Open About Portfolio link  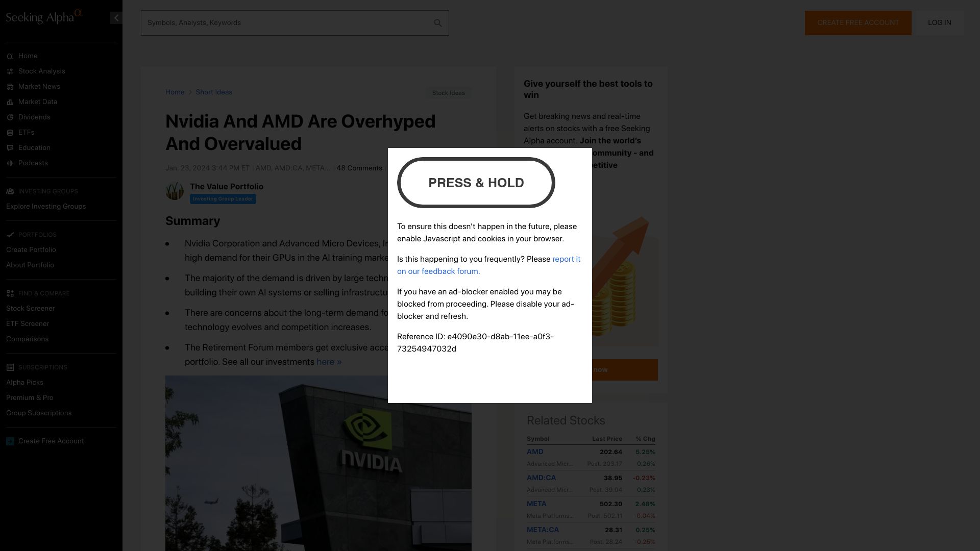[30, 265]
